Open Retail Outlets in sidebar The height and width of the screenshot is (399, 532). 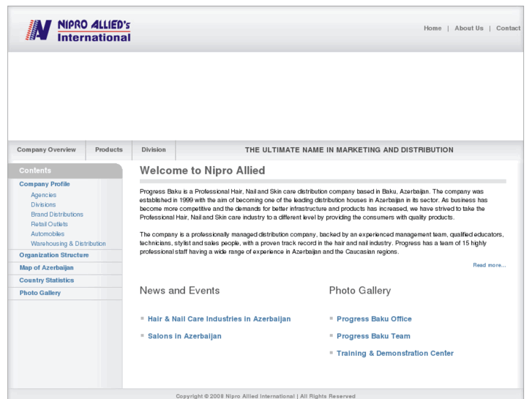[49, 224]
